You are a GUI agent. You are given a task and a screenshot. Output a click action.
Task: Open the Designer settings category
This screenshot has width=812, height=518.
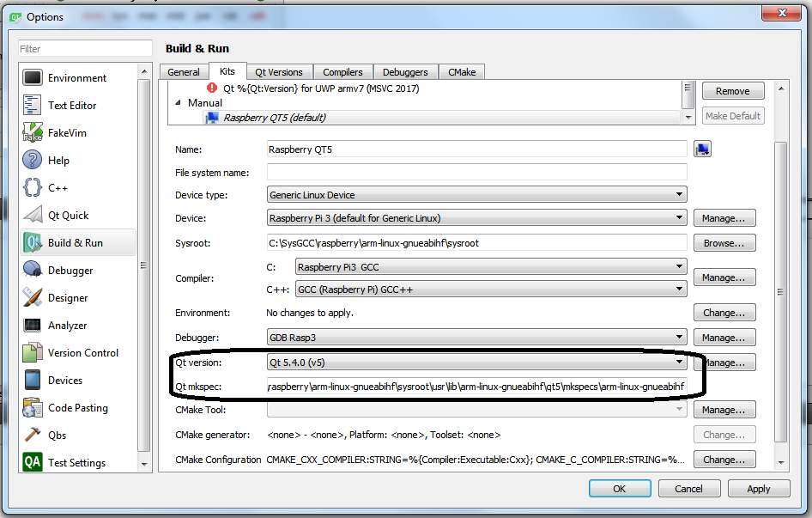click(x=77, y=297)
